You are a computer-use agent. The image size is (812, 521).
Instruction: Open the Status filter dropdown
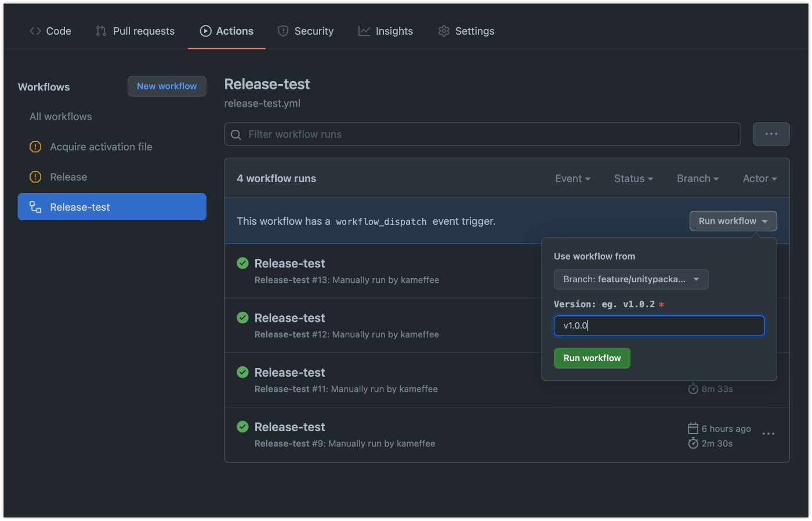(x=633, y=178)
